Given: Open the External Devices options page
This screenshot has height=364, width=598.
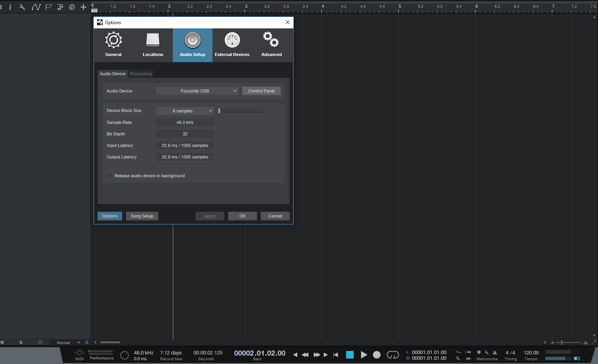Looking at the screenshot, I should click(232, 45).
